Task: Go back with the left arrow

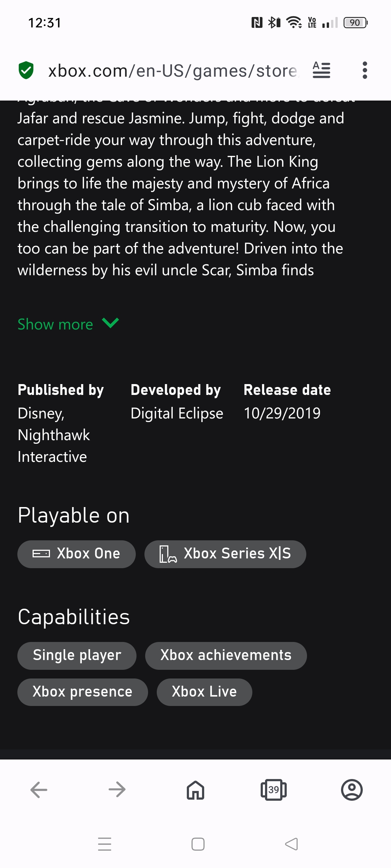Action: [x=39, y=790]
